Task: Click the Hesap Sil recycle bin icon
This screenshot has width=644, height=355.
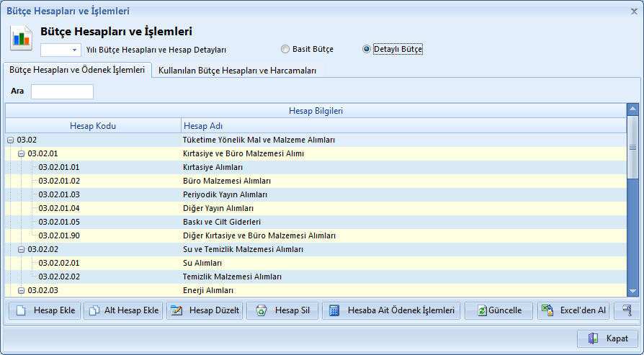Action: pyautogui.click(x=261, y=311)
